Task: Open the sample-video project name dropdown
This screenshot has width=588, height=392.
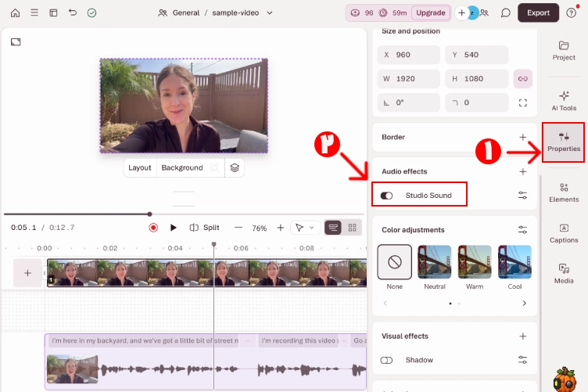Action: pos(242,13)
